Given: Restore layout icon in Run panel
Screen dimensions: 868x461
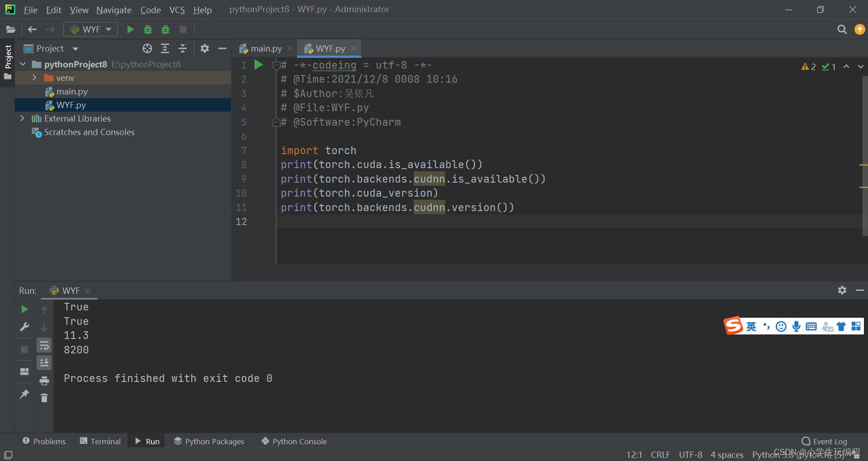Looking at the screenshot, I should [x=24, y=372].
